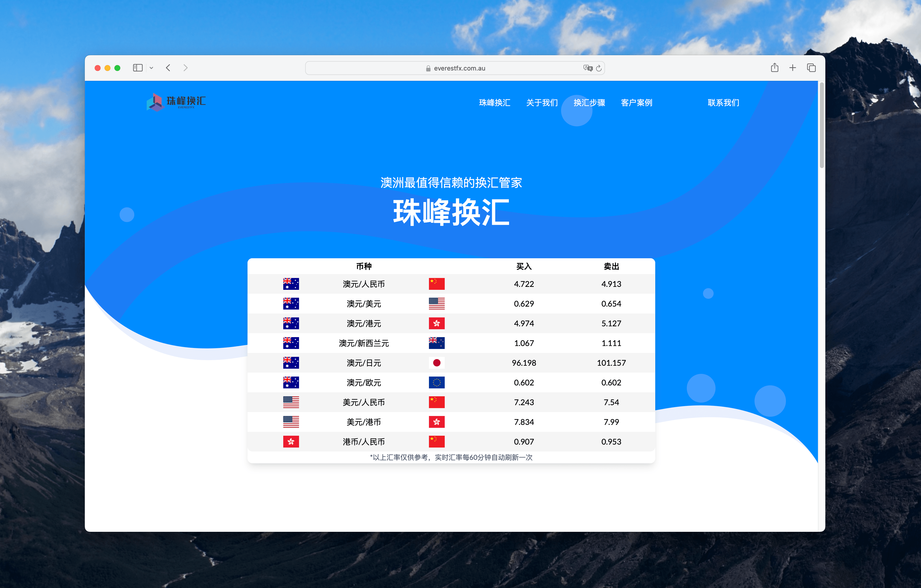Open a new tab with plus icon
Screen dimensions: 921x588
click(793, 68)
